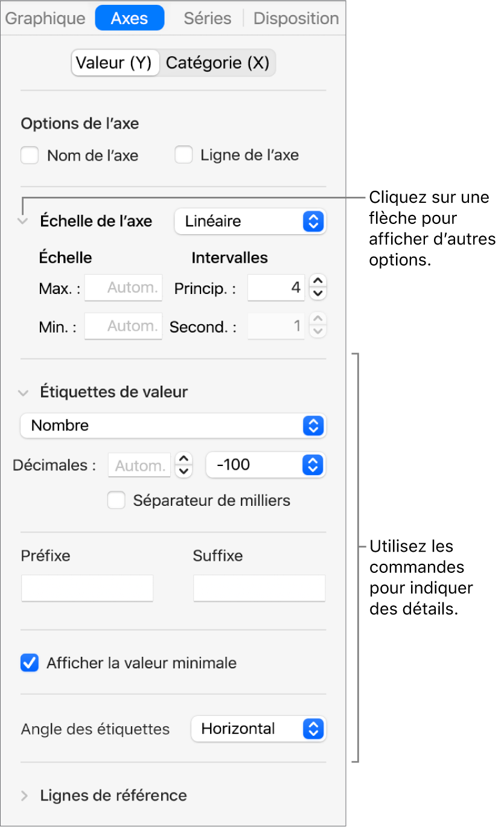Viewport: 504px width, 827px height.
Task: Collapse the Étiquettes de valeur section
Action: click(24, 392)
